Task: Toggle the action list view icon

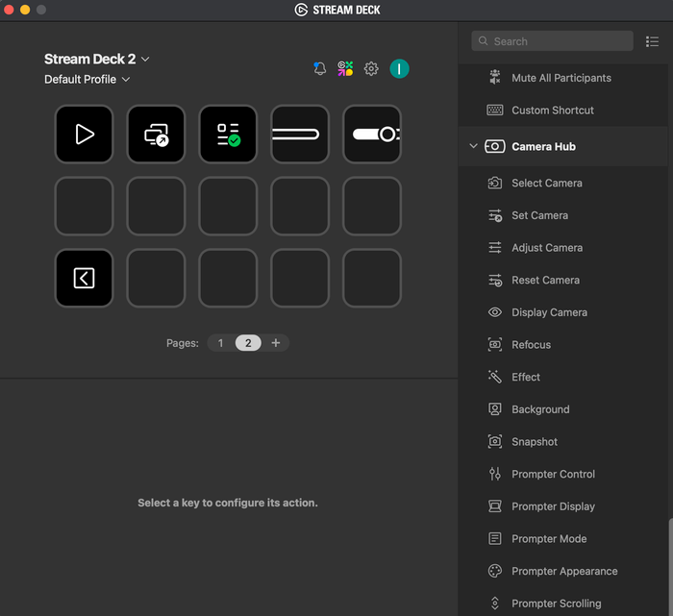Action: click(x=652, y=41)
